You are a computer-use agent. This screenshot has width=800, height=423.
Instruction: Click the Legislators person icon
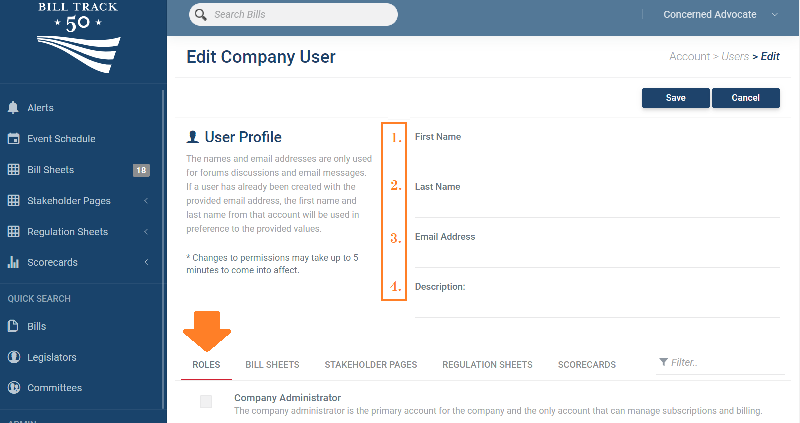pyautogui.click(x=13, y=357)
